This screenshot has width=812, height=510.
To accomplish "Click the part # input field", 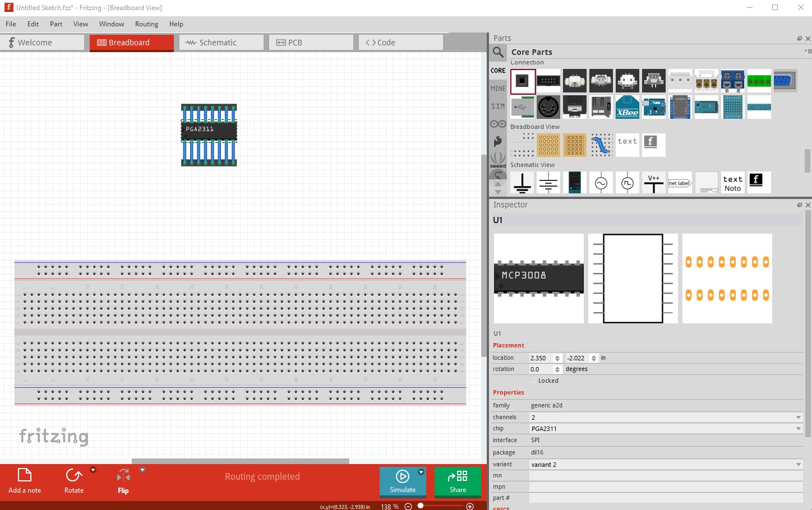I will pos(666,498).
